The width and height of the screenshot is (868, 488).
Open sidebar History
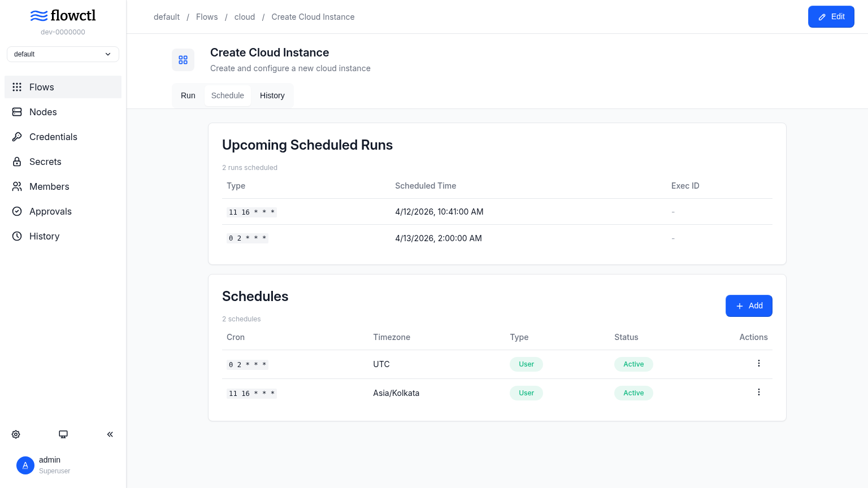click(x=63, y=236)
